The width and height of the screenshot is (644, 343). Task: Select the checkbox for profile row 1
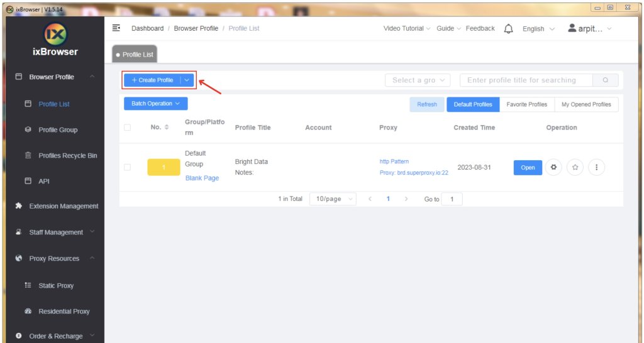128,167
